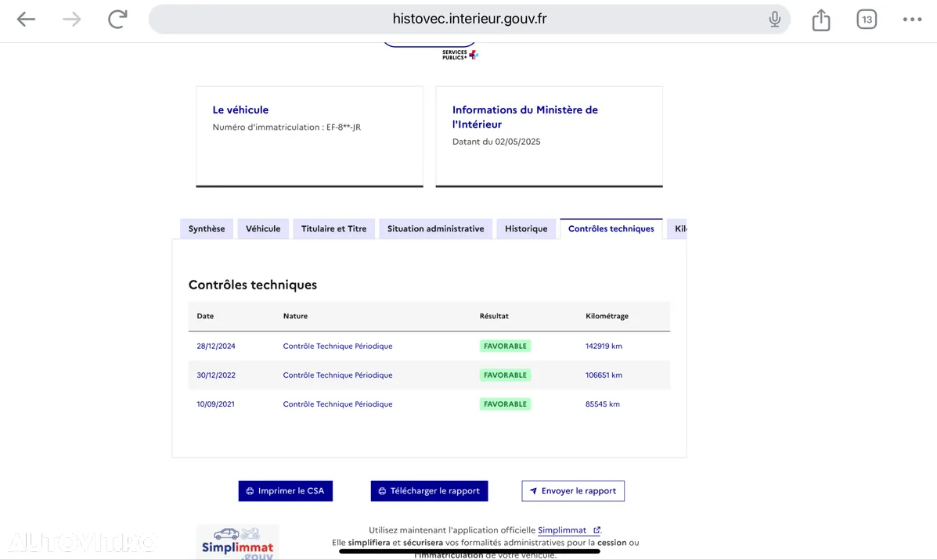
Task: Select the Contrôles techniques tab
Action: [611, 228]
